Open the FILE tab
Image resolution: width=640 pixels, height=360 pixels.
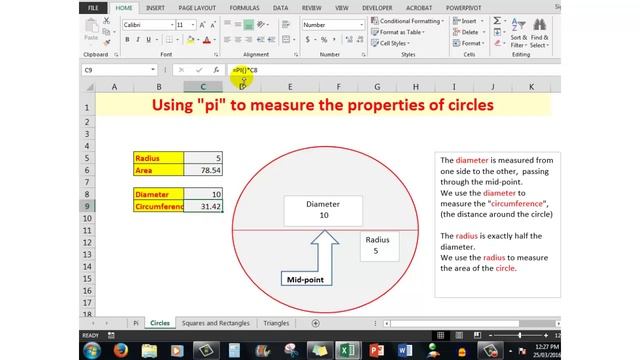[x=93, y=8]
